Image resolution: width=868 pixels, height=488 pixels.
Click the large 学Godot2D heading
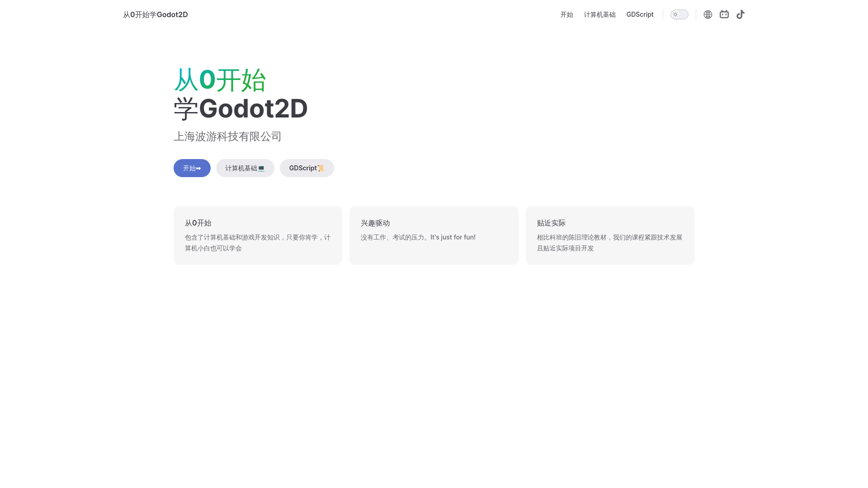coord(241,108)
